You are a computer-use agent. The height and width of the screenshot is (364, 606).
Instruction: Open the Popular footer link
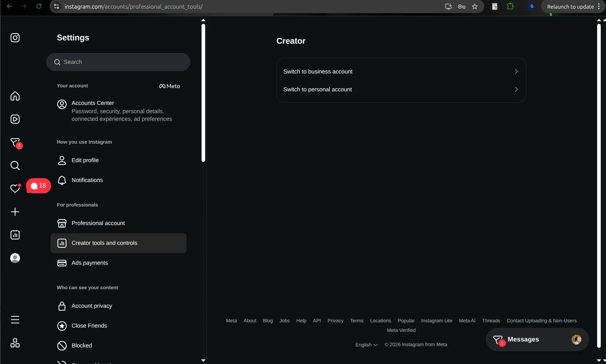click(406, 321)
